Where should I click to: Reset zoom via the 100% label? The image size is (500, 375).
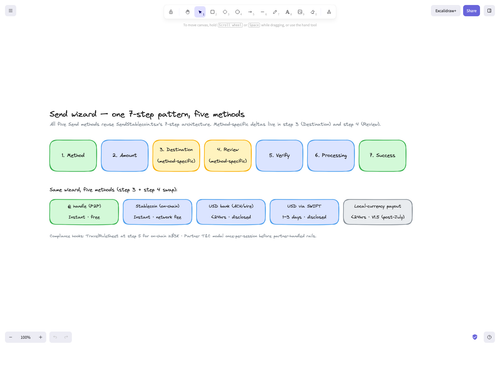click(26, 337)
